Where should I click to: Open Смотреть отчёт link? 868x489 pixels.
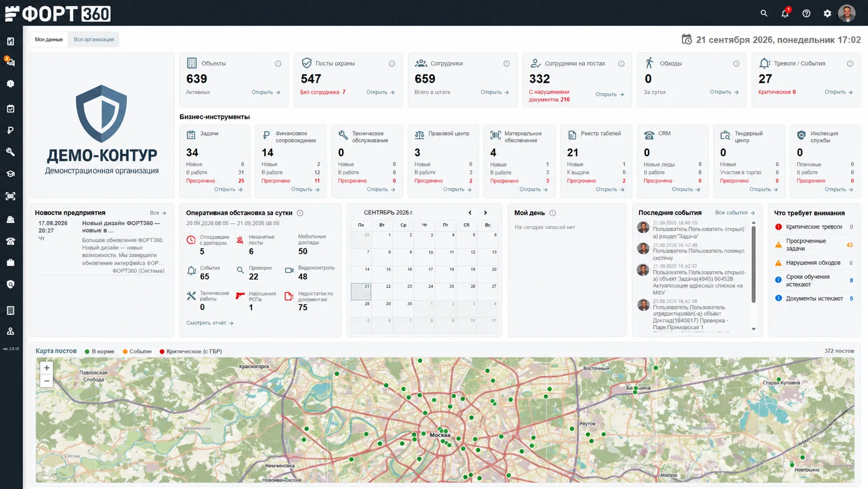click(210, 323)
